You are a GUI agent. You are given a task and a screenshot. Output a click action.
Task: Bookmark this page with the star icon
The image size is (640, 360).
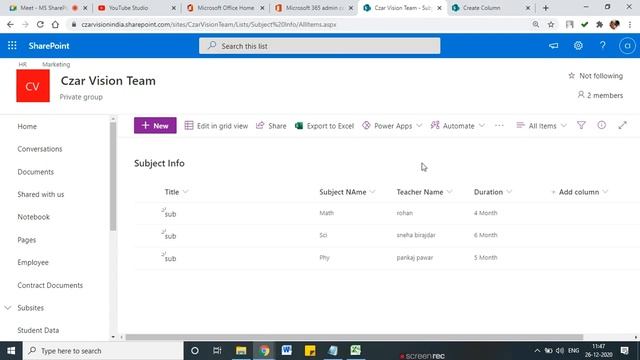(x=551, y=24)
